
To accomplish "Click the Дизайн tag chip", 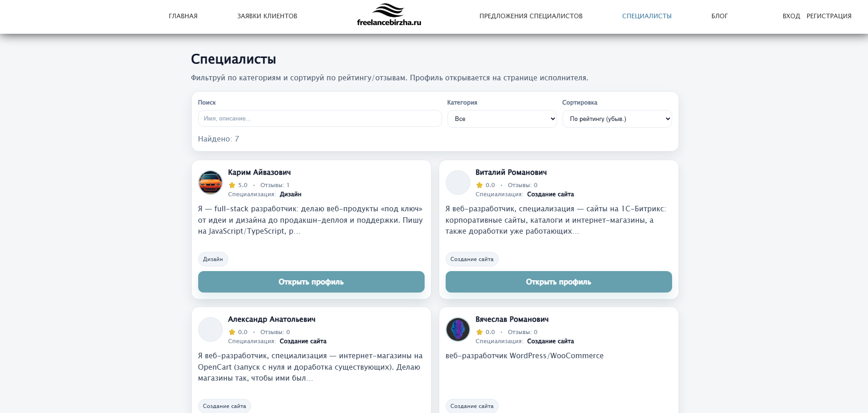I will (213, 259).
